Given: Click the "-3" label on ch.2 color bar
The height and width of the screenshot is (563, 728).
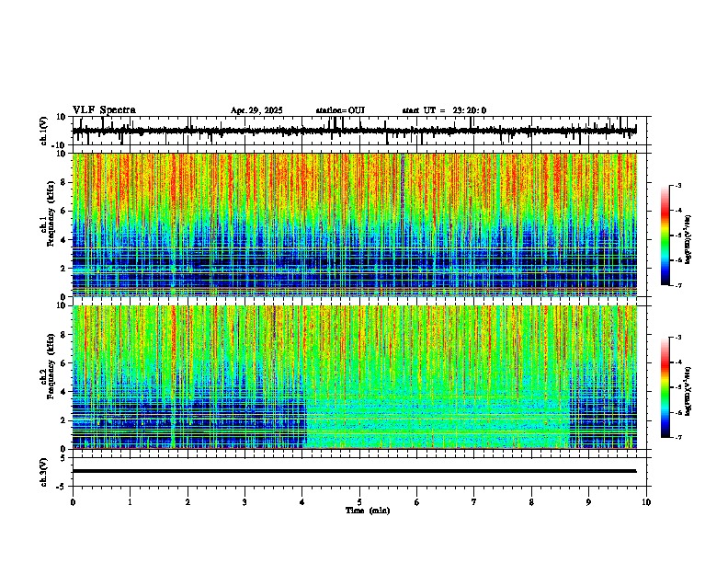Looking at the screenshot, I should click(x=677, y=338).
